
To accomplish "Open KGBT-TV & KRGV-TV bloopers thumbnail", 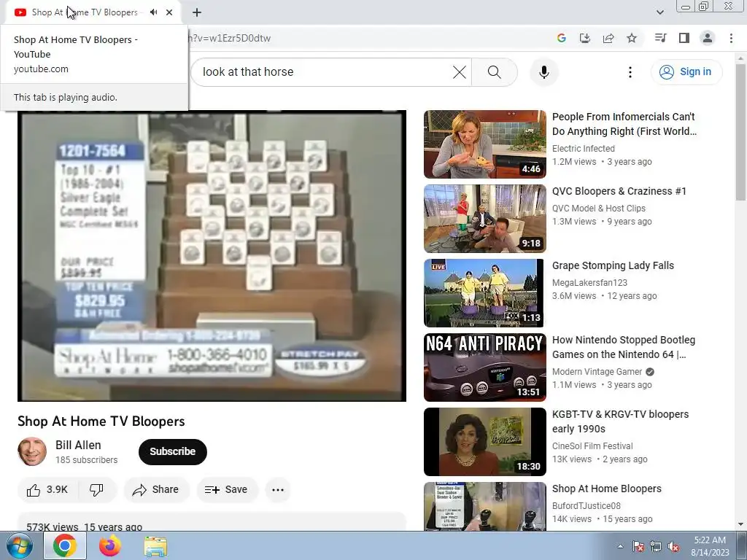I will (485, 442).
